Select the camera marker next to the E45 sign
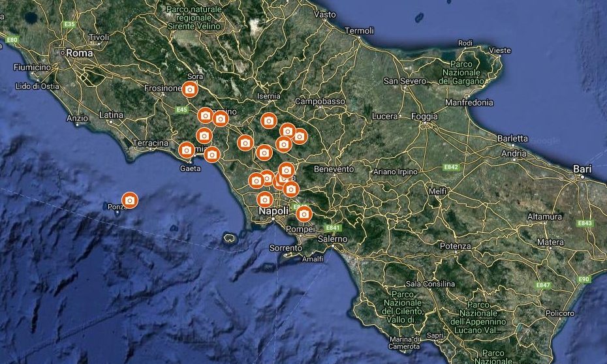Viewport: 607px width, 364px height. pyautogui.click(x=205, y=115)
